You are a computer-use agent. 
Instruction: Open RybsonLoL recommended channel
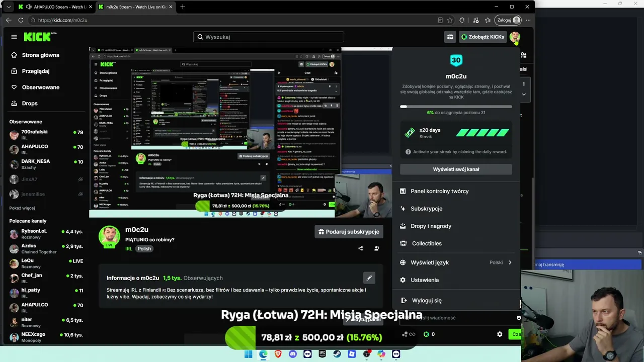point(46,234)
